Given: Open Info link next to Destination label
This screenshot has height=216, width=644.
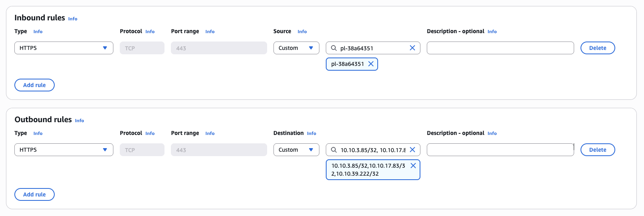Looking at the screenshot, I should pyautogui.click(x=311, y=133).
